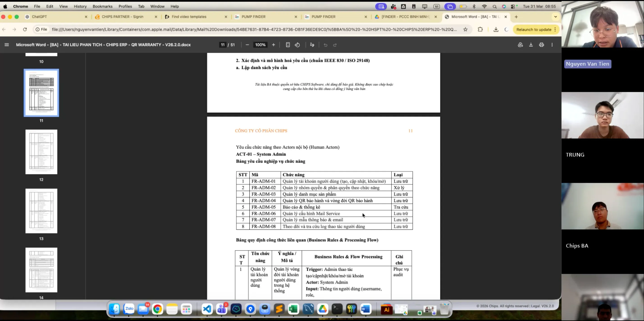Rotate the document counterclockwise
The height and width of the screenshot is (321, 644).
coord(297,45)
